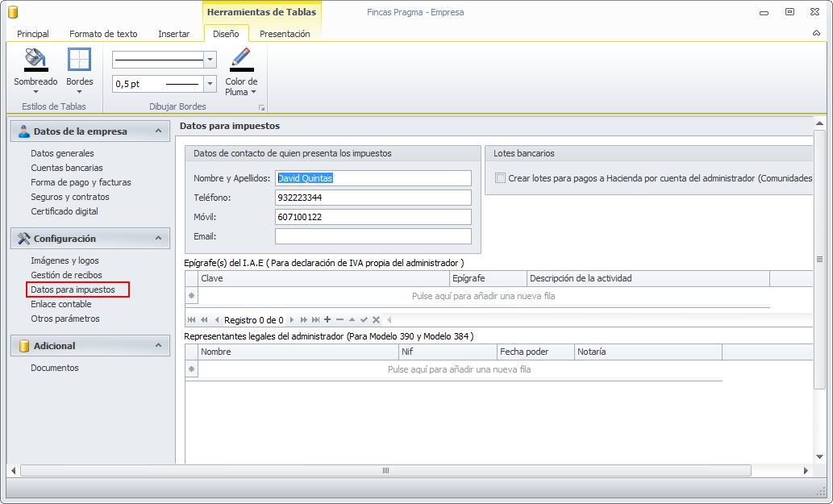Click the Bordes table borders icon

tap(79, 60)
